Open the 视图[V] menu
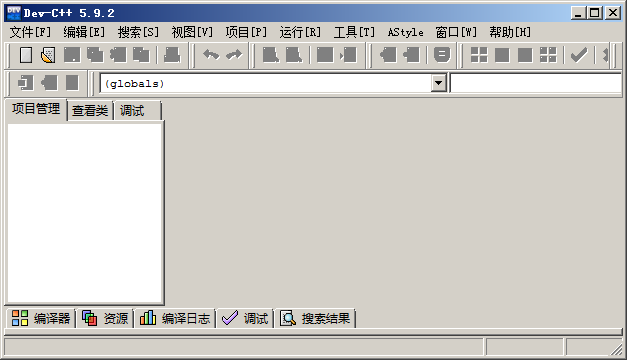The width and height of the screenshot is (627, 360). click(192, 32)
